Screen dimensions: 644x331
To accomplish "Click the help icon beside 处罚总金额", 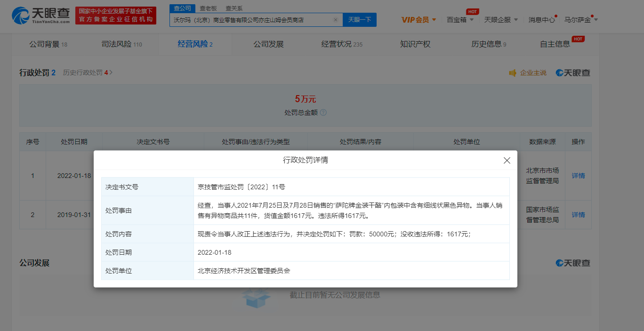I will (323, 113).
